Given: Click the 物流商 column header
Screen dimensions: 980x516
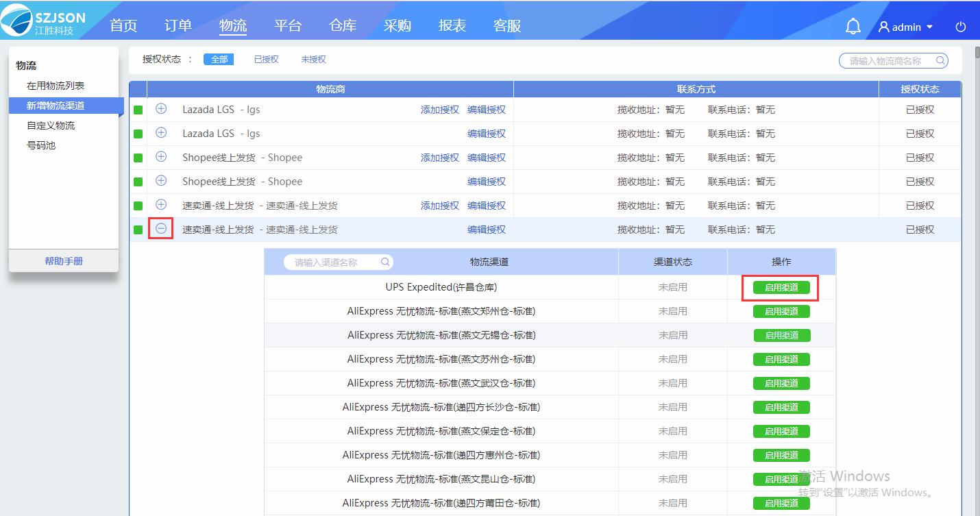Looking at the screenshot, I should [330, 89].
